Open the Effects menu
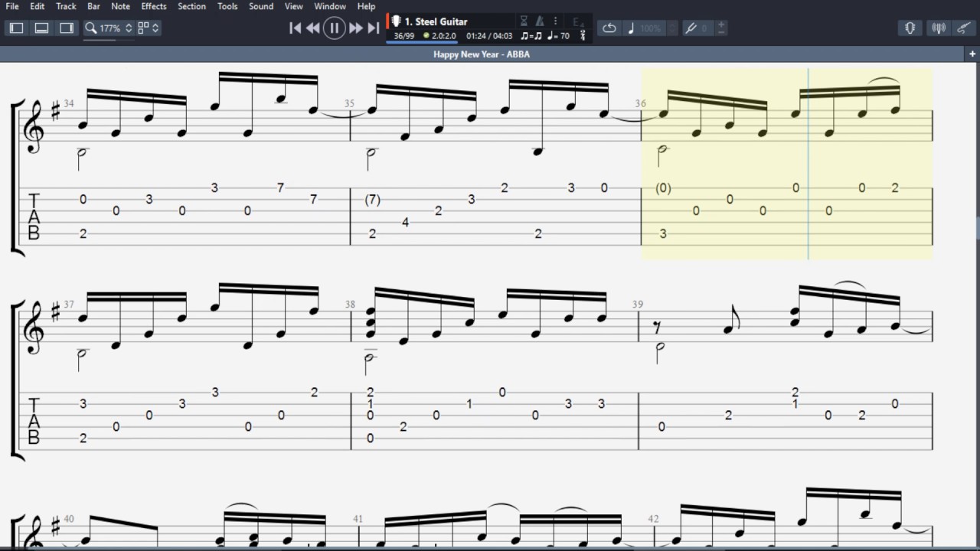Viewport: 980px width, 551px height. coord(154,6)
